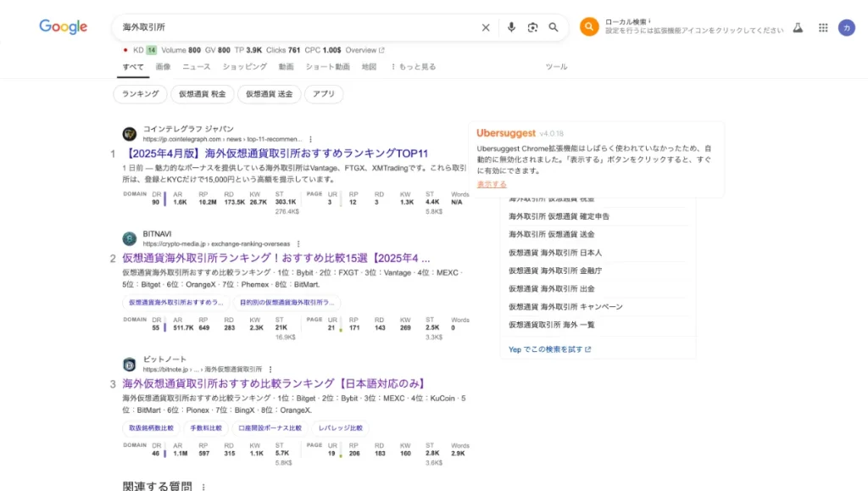This screenshot has width=868, height=491.
Task: Switch to ショート動画 tab
Action: pyautogui.click(x=328, y=66)
